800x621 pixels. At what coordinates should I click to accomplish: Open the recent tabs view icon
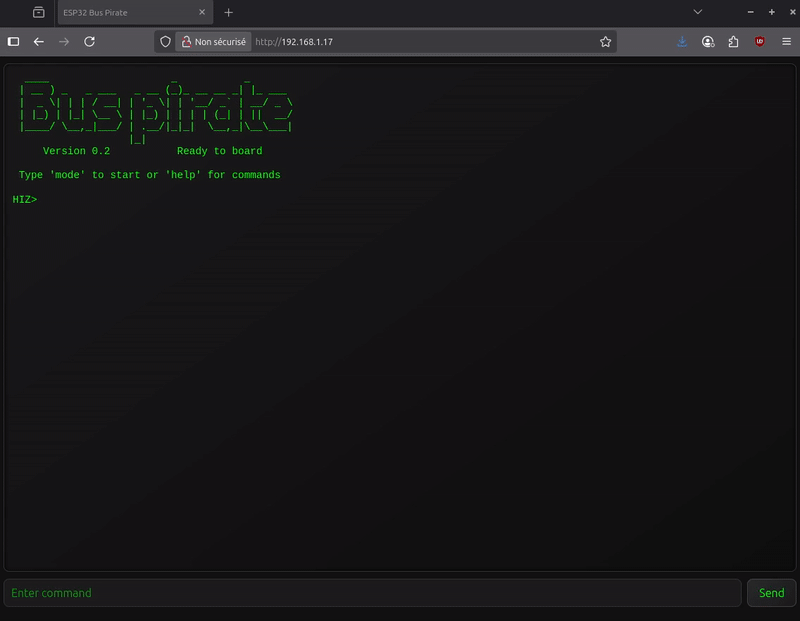coord(39,12)
